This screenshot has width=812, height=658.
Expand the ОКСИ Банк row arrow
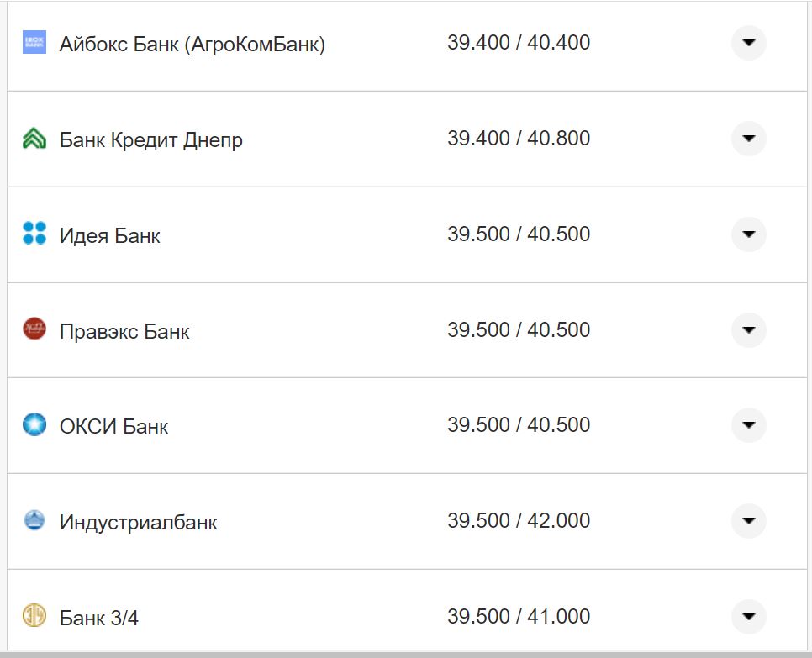tap(748, 425)
